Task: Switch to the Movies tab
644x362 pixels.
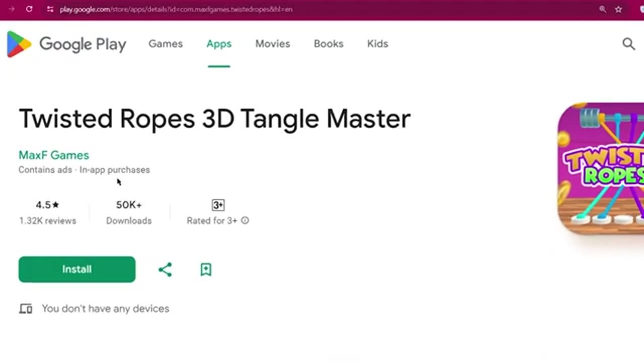Action: point(273,44)
